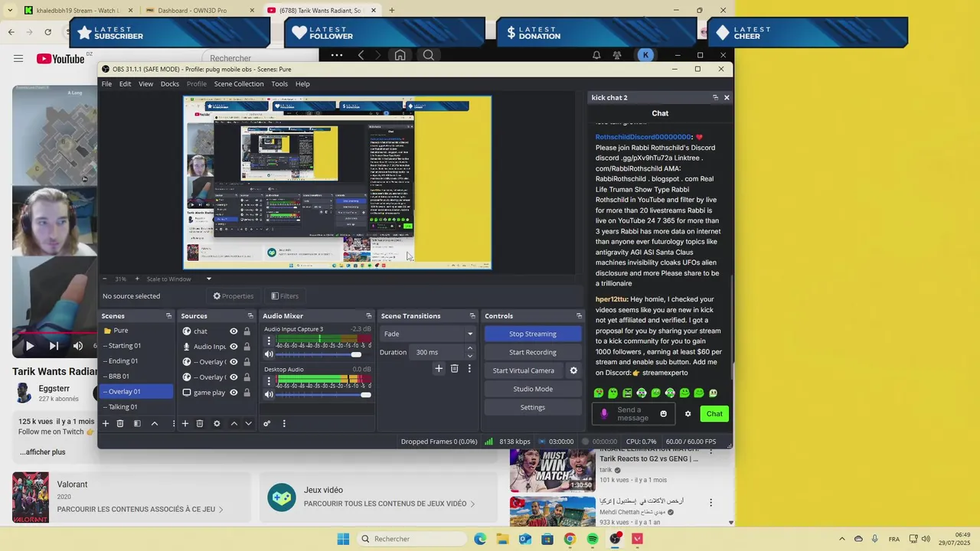Click search icon in overlay browser bar

point(429,55)
